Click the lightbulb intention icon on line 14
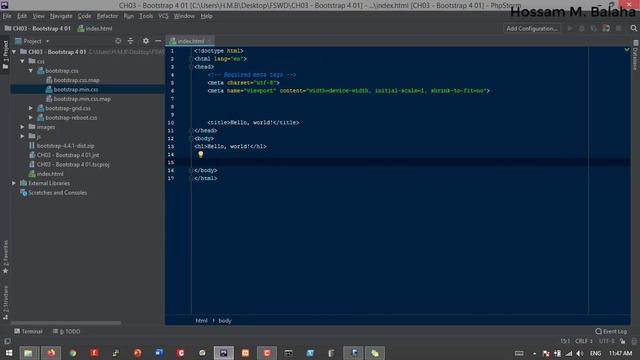 (x=200, y=154)
